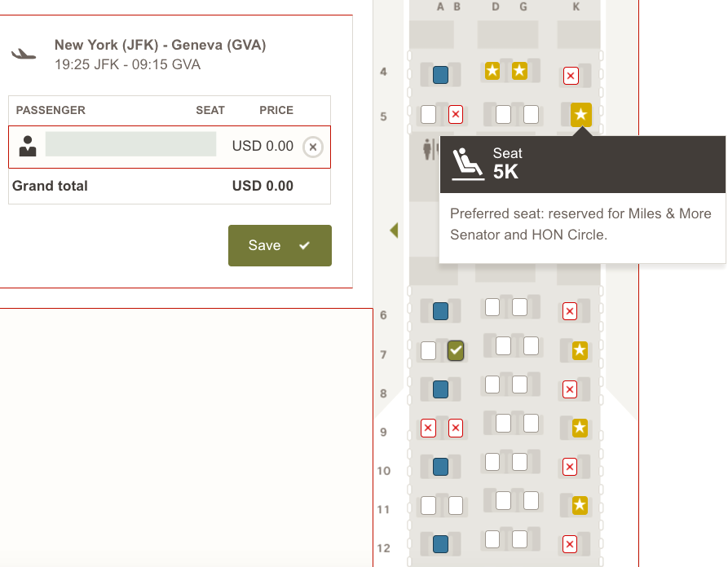
Task: Remove the passenger's seat with the X icon
Action: (313, 147)
